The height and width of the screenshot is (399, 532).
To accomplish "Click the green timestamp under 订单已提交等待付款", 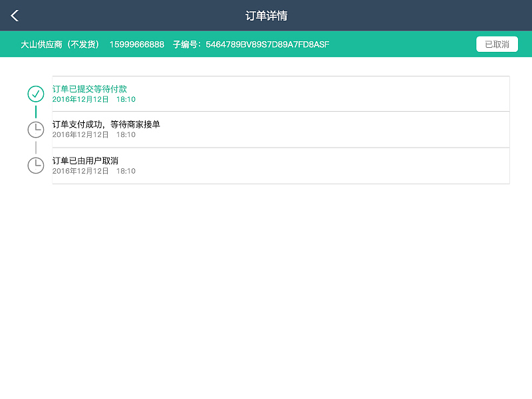I will [x=94, y=99].
